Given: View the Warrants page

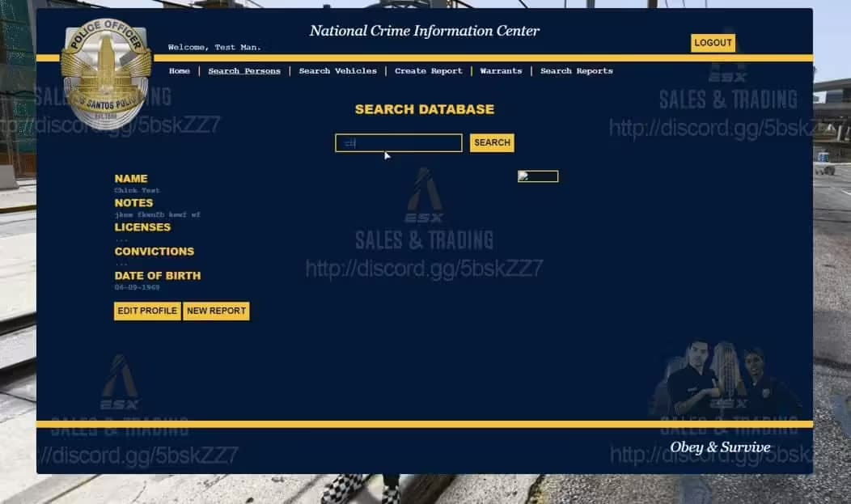Looking at the screenshot, I should [501, 71].
